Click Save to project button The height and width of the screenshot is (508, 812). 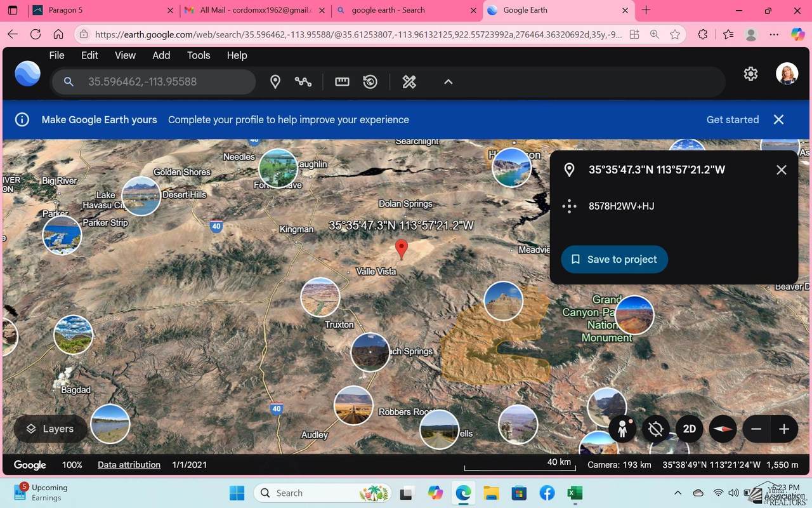coord(614,259)
